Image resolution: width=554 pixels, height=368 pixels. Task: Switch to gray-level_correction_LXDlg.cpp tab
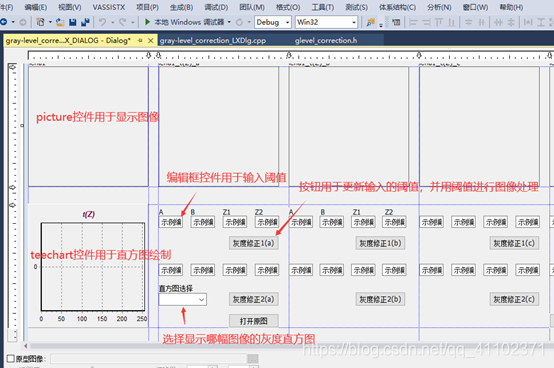tap(213, 41)
